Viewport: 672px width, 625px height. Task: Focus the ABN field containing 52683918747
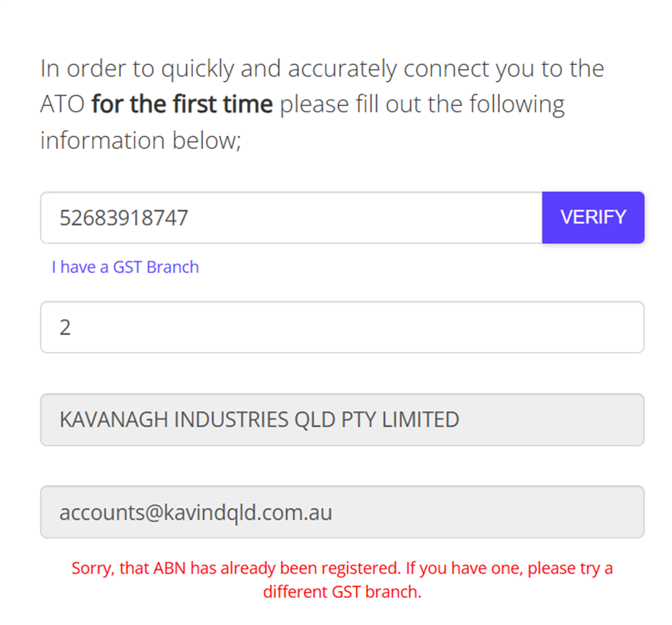291,218
